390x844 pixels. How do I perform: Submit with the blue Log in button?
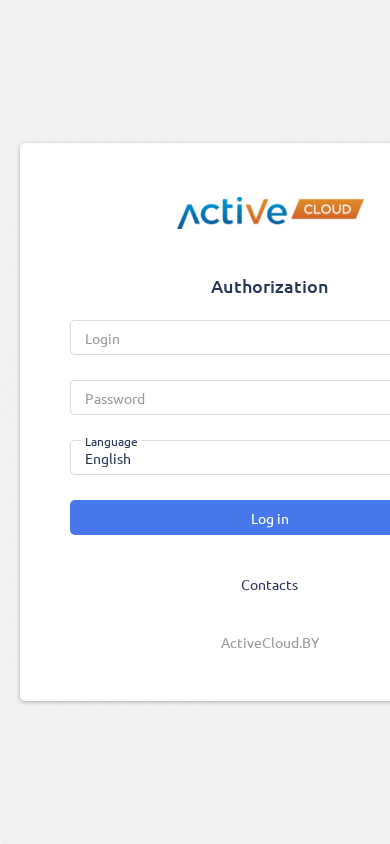[230, 517]
